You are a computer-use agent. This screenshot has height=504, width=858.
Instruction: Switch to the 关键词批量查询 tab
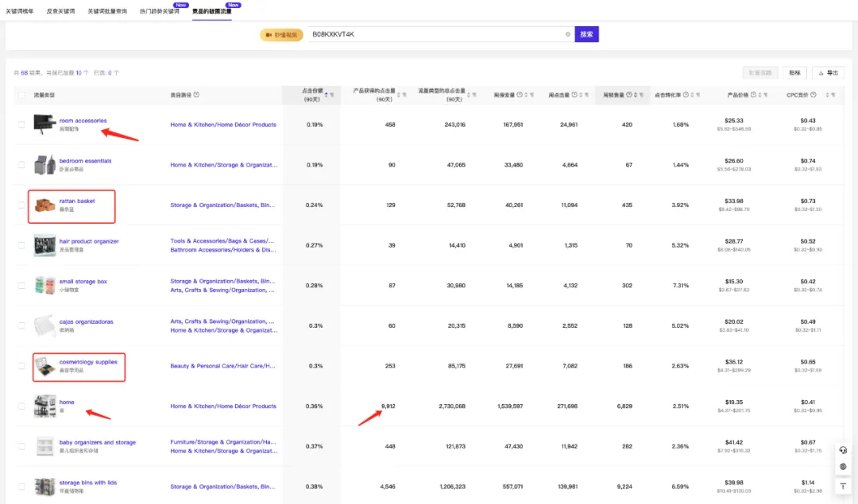(107, 11)
